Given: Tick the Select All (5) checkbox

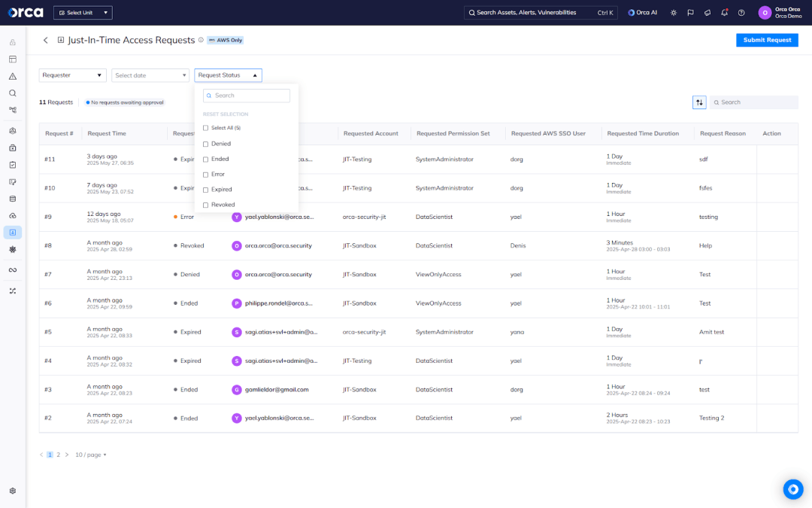Looking at the screenshot, I should coord(206,128).
